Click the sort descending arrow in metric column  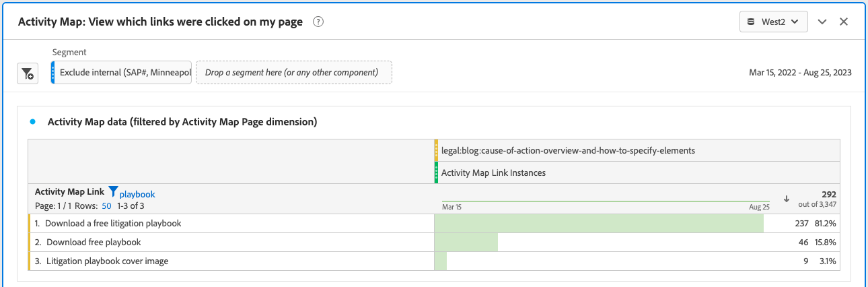pyautogui.click(x=787, y=199)
